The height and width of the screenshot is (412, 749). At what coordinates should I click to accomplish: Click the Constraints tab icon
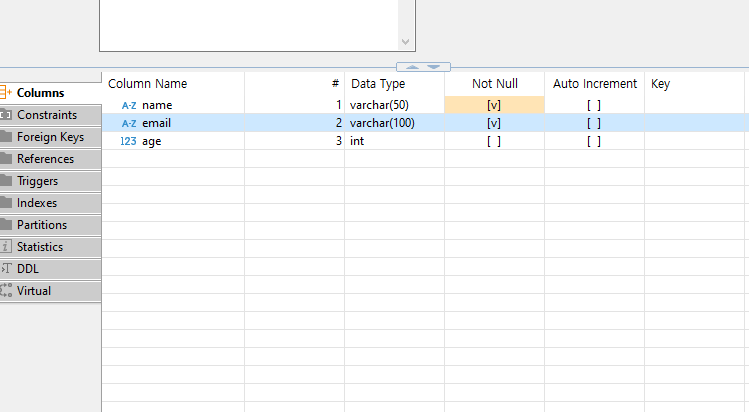click(x=5, y=115)
